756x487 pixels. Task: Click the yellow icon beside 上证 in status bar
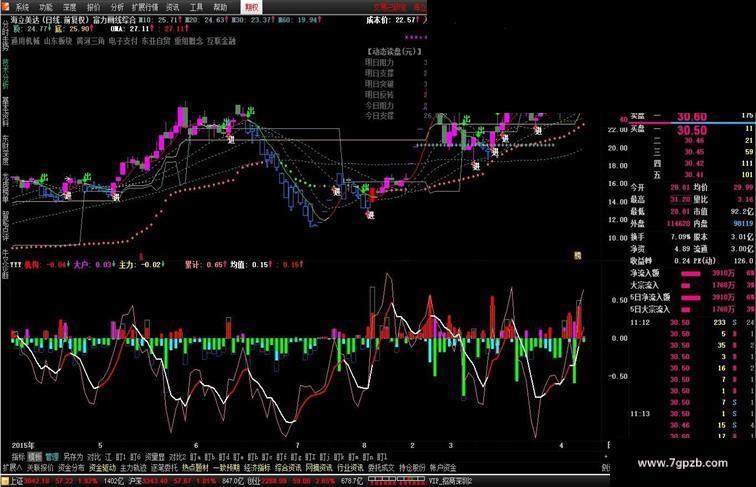click(x=5, y=481)
